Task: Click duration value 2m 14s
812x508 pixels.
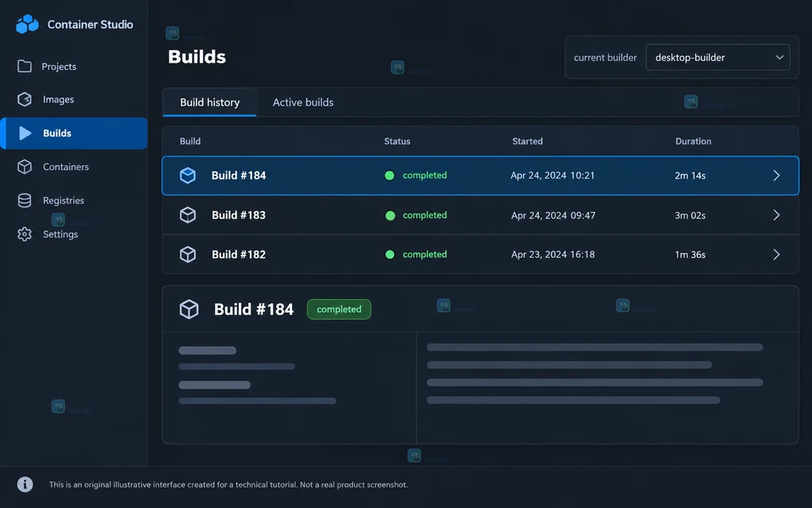Action: [690, 175]
